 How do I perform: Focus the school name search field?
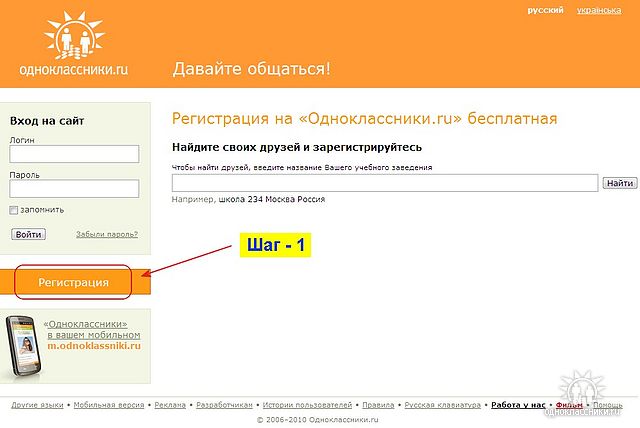pos(384,183)
